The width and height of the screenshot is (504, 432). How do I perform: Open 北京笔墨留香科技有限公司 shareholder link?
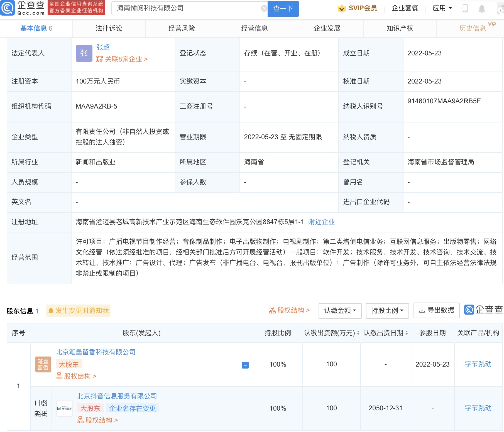(x=96, y=352)
